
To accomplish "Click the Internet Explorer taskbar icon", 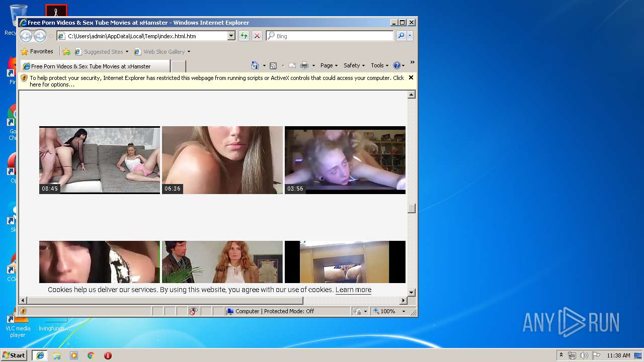I will click(x=40, y=355).
